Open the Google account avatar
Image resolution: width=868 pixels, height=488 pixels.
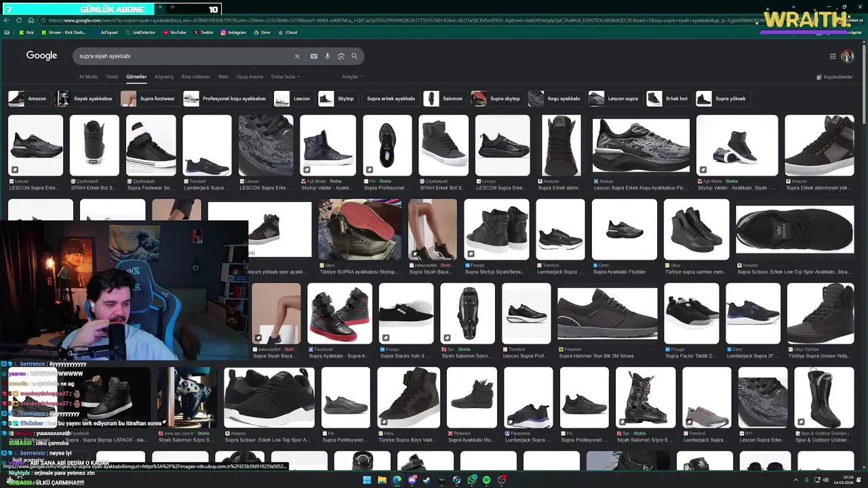pos(848,56)
